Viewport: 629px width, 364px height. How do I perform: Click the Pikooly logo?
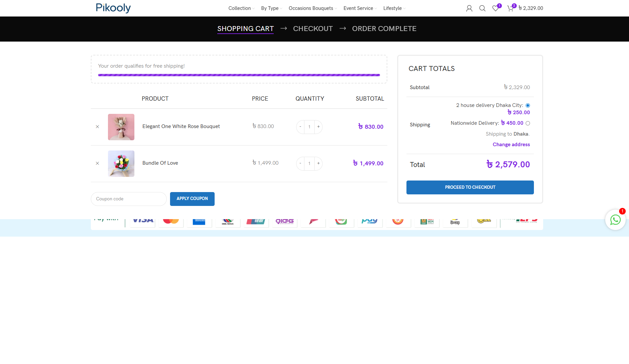click(x=113, y=8)
